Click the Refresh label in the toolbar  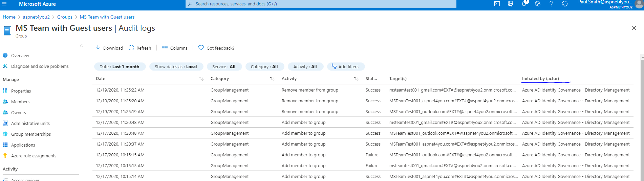coord(144,48)
